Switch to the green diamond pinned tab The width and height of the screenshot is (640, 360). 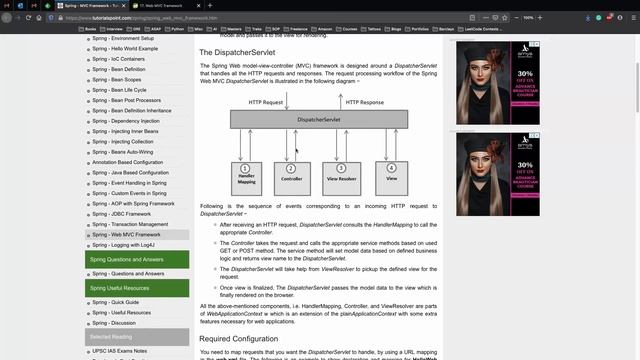pos(48,6)
